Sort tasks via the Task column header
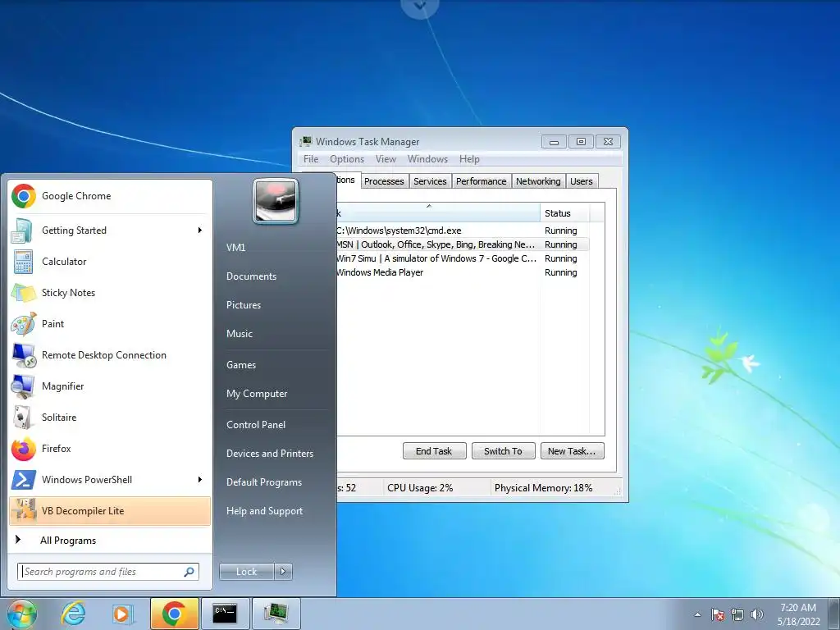This screenshot has height=630, width=840. 436,213
